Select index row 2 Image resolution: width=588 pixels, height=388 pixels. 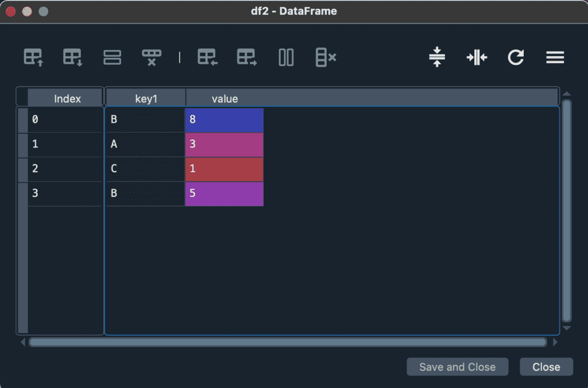pos(64,169)
